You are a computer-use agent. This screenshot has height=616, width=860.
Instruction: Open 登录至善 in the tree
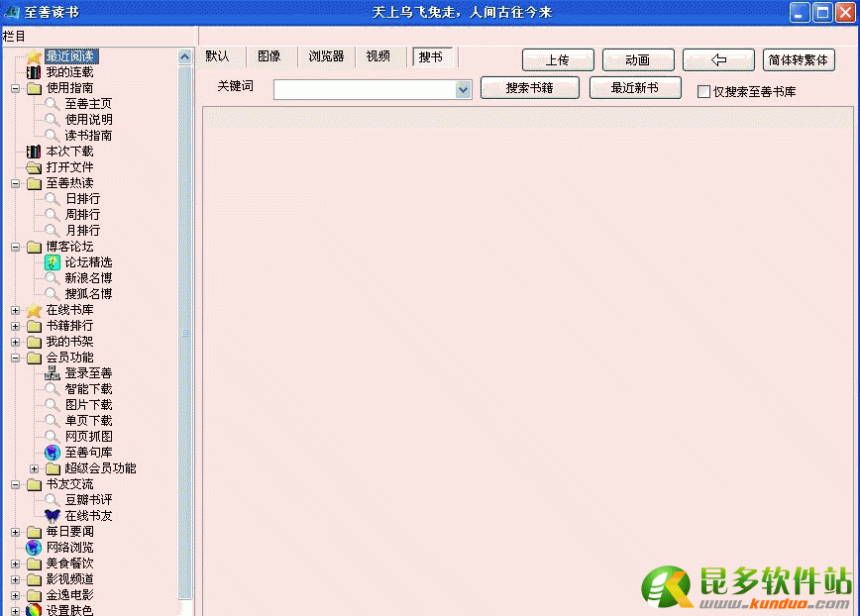(88, 373)
